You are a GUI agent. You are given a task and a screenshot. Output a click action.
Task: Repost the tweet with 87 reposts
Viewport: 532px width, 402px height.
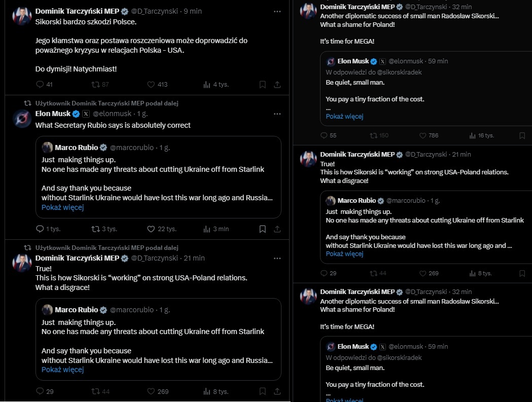pos(95,85)
